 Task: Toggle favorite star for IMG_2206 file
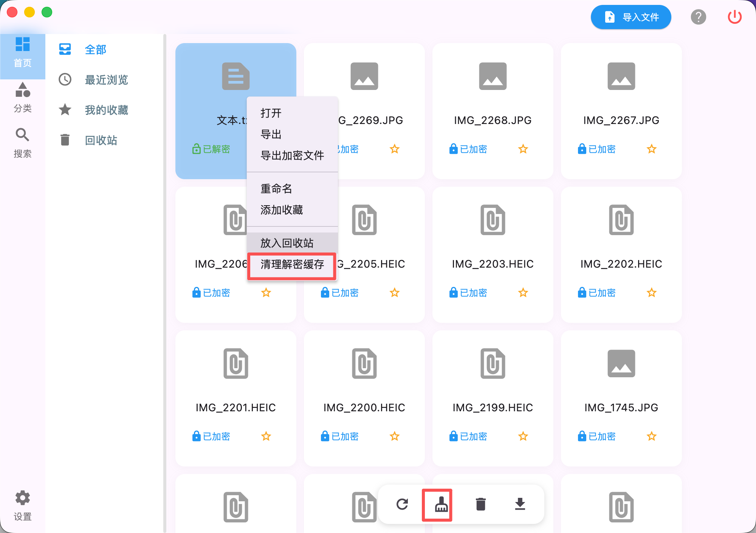266,293
